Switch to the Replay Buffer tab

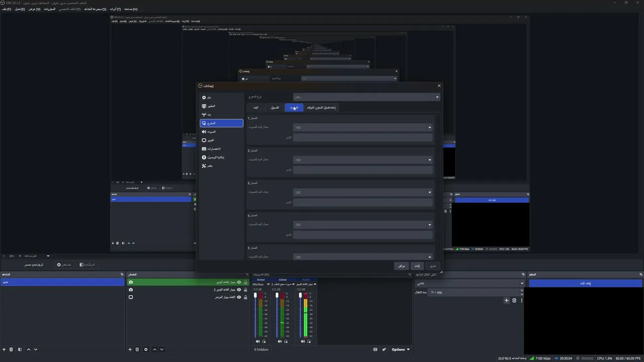point(321,108)
